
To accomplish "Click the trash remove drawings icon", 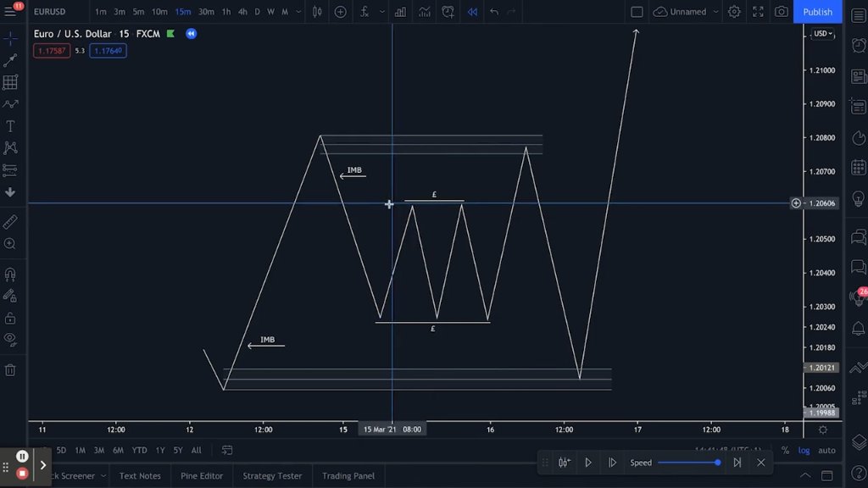I will 10,370.
